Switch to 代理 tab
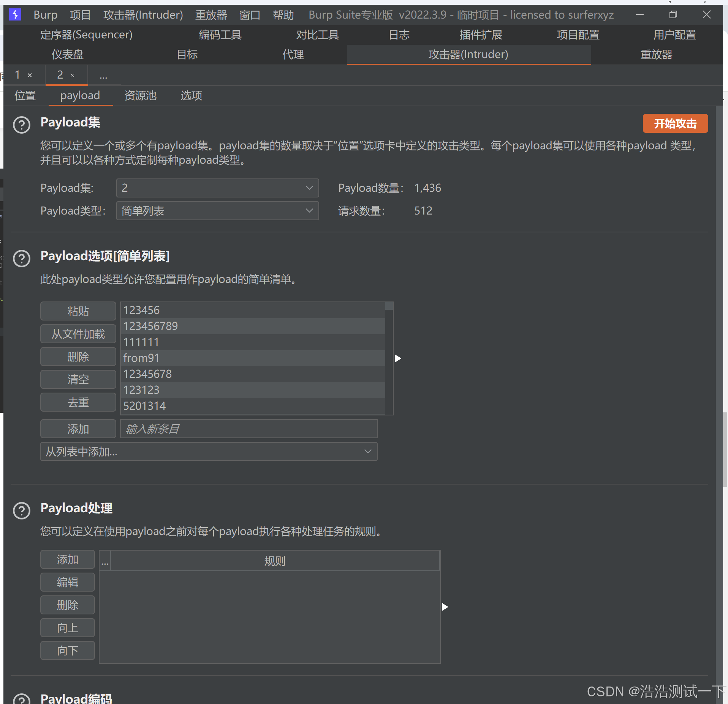 pos(293,55)
